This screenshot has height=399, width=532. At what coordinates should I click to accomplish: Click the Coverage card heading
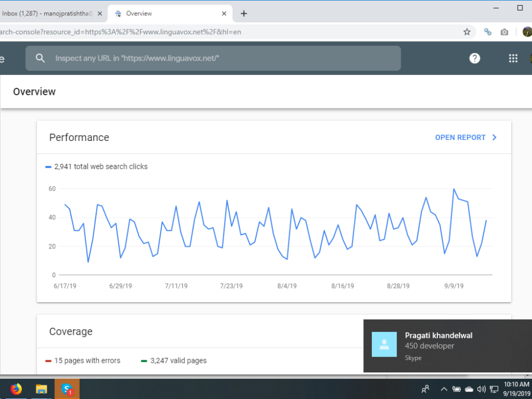pos(71,331)
